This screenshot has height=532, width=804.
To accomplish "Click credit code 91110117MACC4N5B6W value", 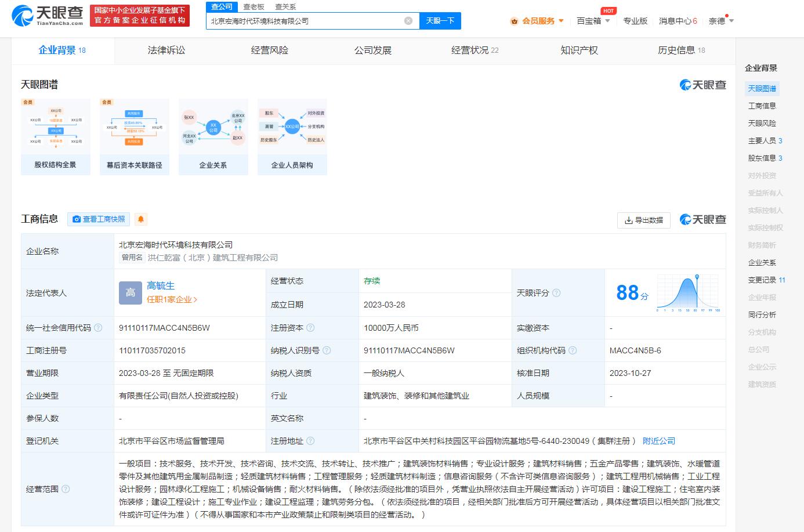I will (164, 328).
